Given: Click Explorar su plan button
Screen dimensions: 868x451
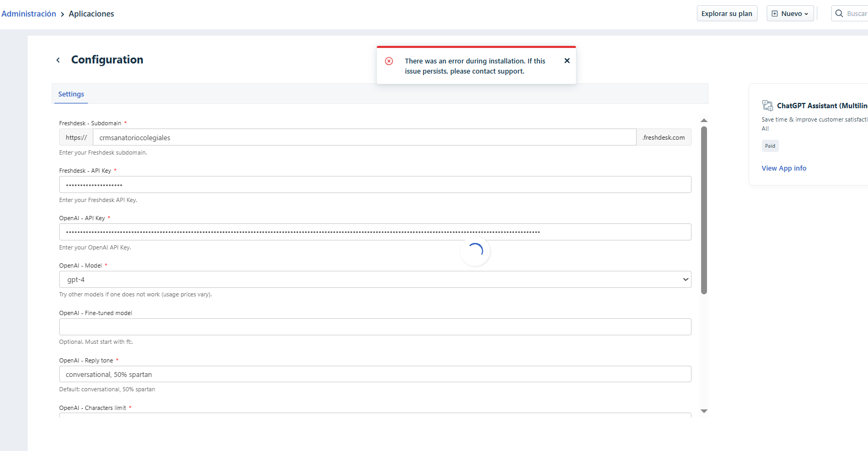Looking at the screenshot, I should [727, 13].
